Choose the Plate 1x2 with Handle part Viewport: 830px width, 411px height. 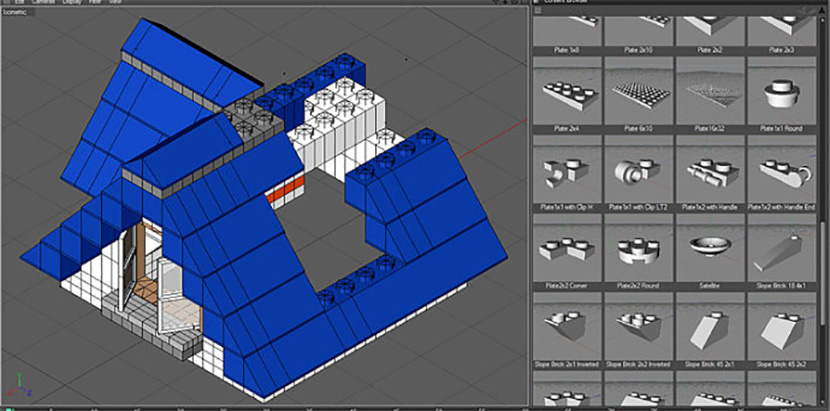pyautogui.click(x=710, y=169)
